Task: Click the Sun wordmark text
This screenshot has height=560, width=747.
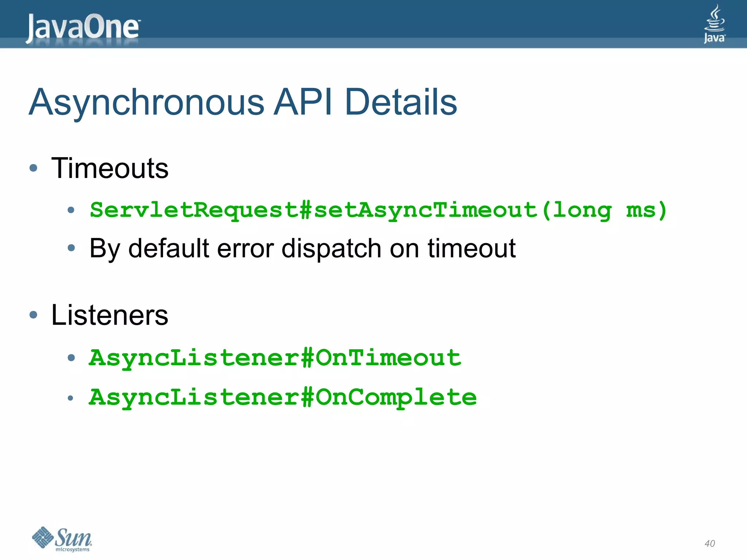Action: (x=74, y=537)
